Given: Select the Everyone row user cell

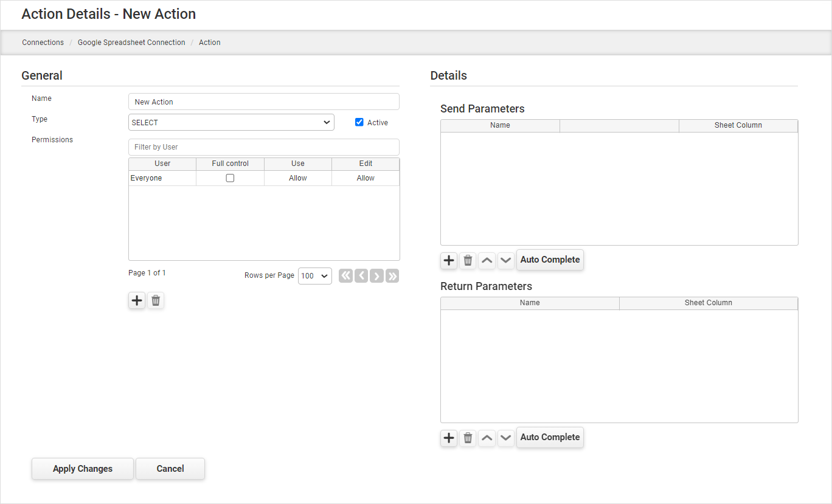Looking at the screenshot, I should pyautogui.click(x=162, y=178).
